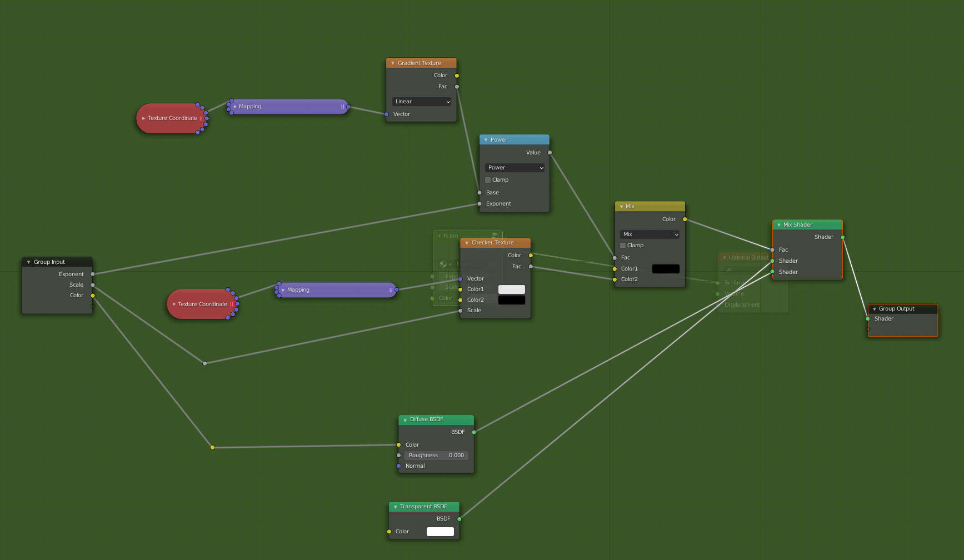Click the Diffuse BSDF Roughness slider
Viewport: 964px width, 560px height.
click(x=436, y=456)
